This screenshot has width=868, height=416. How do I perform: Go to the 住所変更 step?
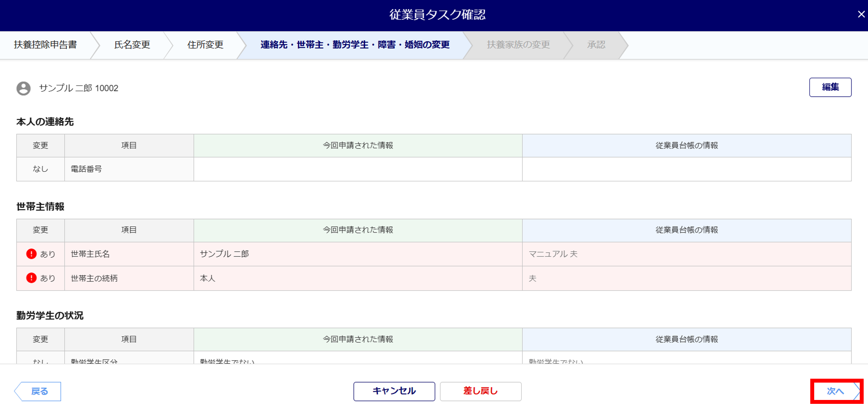[205, 45]
